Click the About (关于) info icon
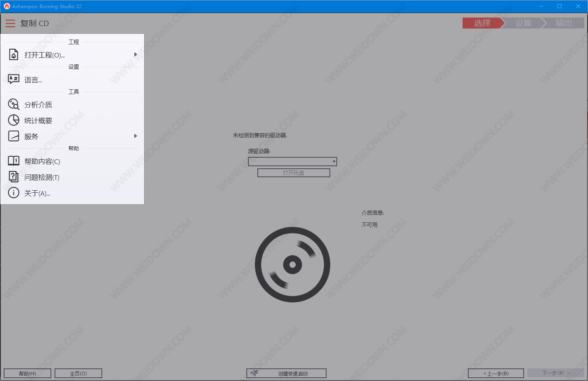Viewport: 588px width, 381px height. pyautogui.click(x=13, y=192)
